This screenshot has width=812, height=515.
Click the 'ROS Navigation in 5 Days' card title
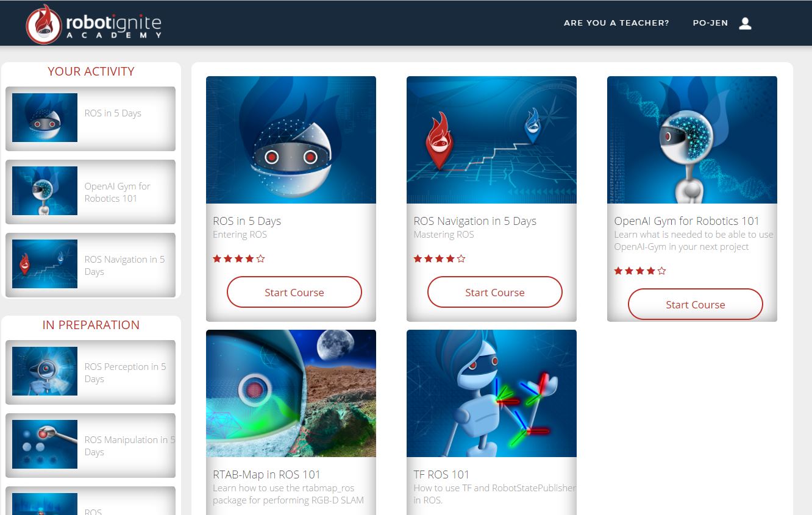coord(475,221)
